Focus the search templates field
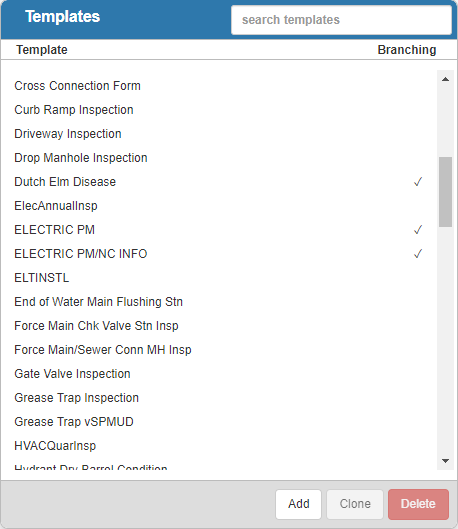The image size is (458, 529). 341,20
